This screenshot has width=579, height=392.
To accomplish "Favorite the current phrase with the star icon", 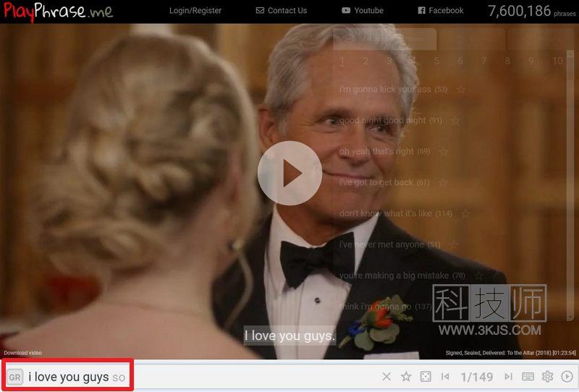I will (406, 377).
